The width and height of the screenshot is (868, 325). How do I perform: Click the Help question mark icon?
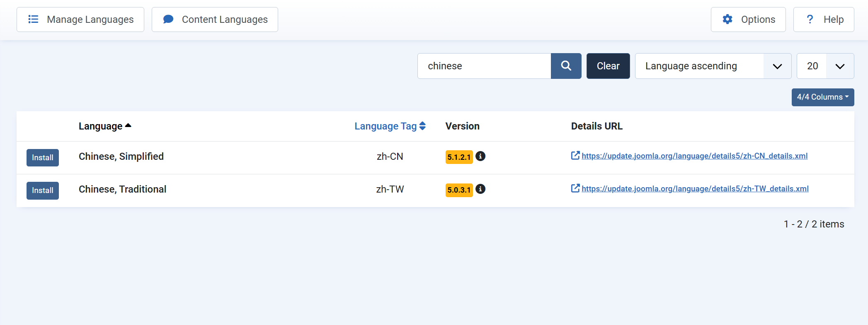[x=810, y=20]
